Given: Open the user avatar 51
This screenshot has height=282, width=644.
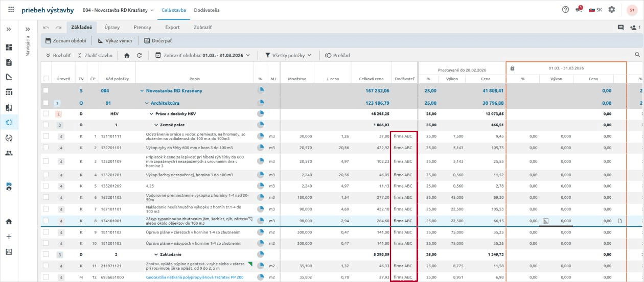Looking at the screenshot, I should (632, 10).
